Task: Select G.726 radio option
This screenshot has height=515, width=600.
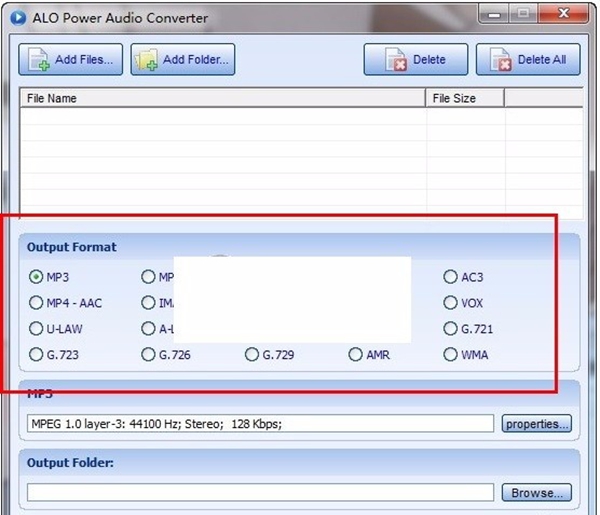Action: tap(166, 355)
